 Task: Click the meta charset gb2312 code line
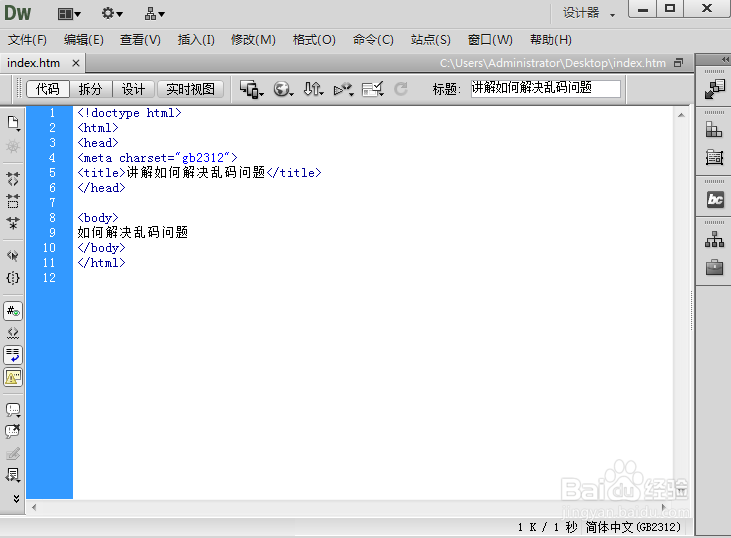pos(158,158)
